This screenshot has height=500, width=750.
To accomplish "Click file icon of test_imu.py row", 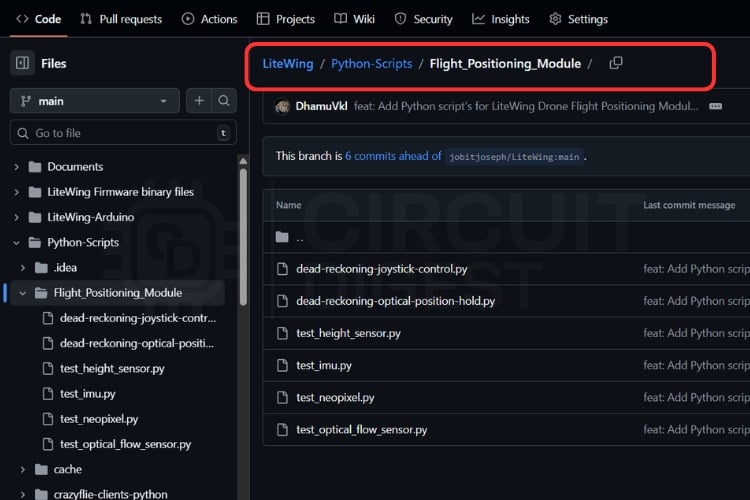I will (282, 366).
